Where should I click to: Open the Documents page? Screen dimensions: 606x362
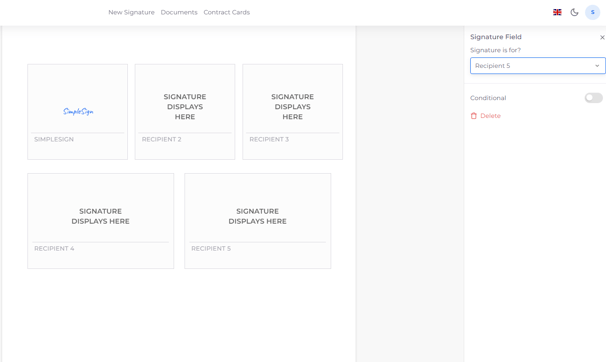tap(179, 12)
